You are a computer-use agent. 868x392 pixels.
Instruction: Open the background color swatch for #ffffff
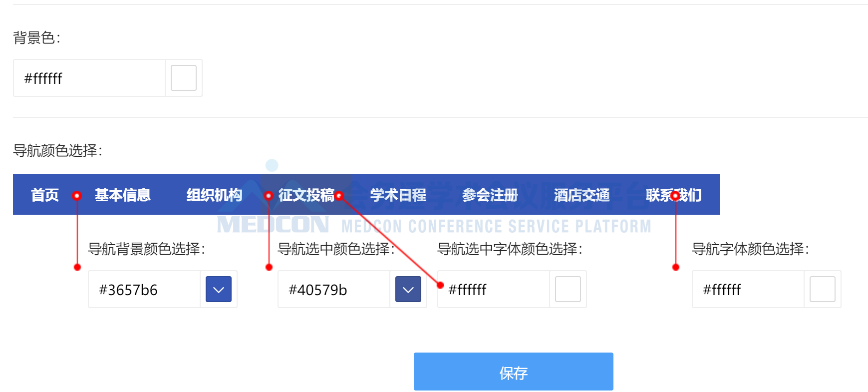click(x=184, y=78)
